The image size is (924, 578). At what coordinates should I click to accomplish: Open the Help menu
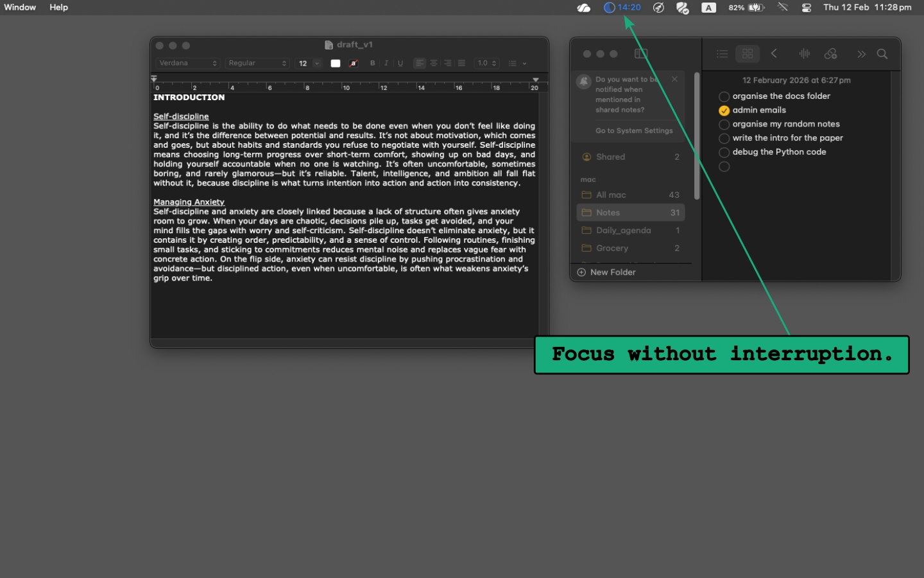(58, 7)
